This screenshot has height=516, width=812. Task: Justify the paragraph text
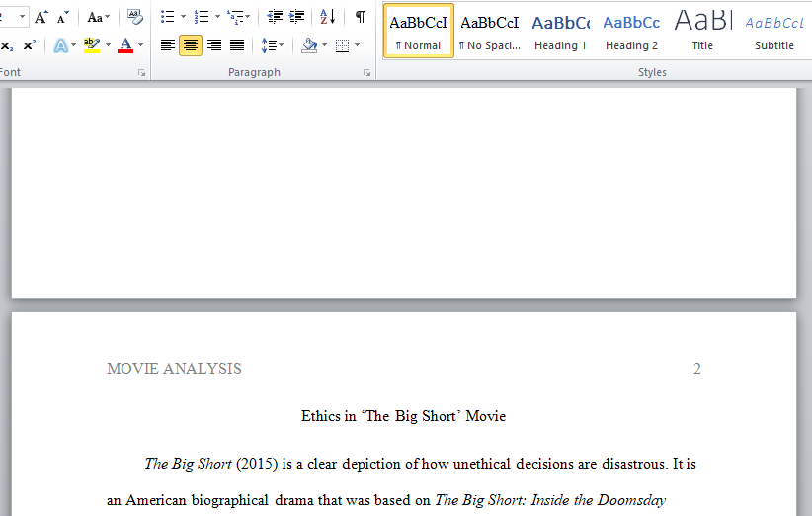coord(237,45)
